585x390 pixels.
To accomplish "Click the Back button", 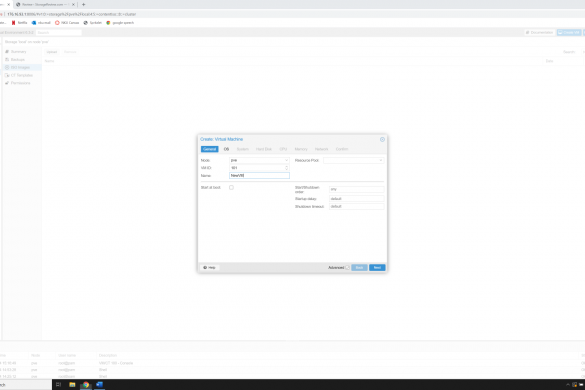I will [x=359, y=268].
